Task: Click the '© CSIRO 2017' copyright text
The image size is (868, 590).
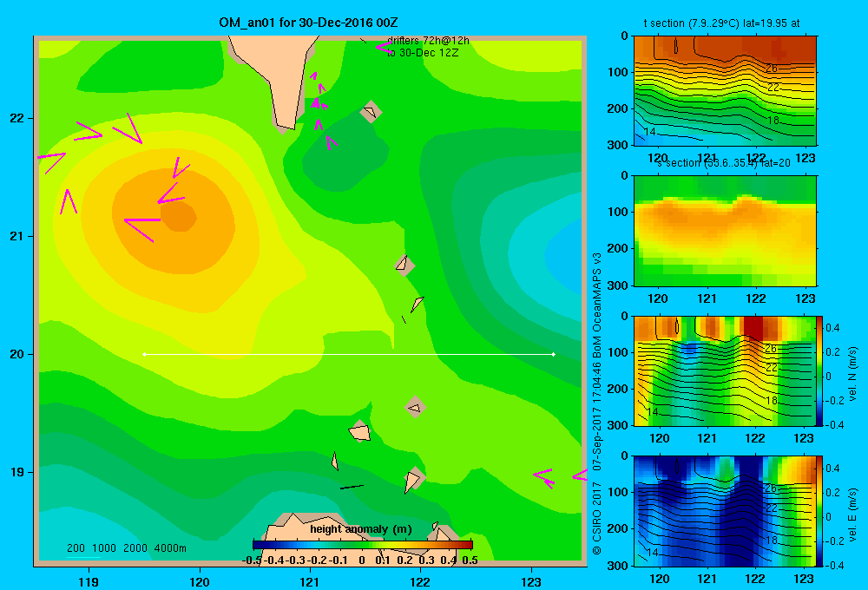Action: point(597,517)
